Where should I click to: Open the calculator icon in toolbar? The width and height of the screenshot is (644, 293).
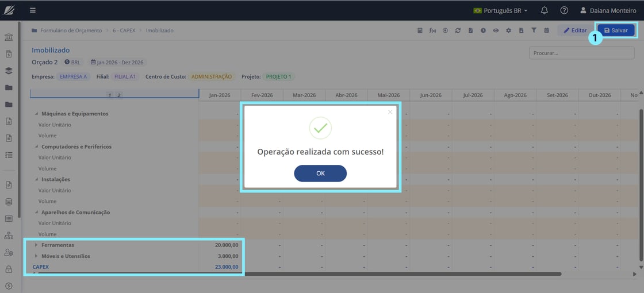click(x=420, y=30)
